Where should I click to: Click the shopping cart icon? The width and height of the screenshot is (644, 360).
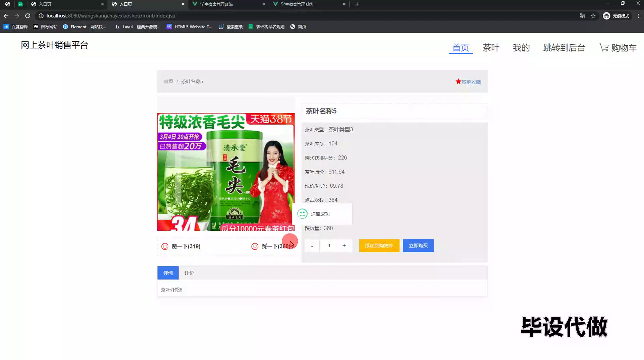coord(604,47)
